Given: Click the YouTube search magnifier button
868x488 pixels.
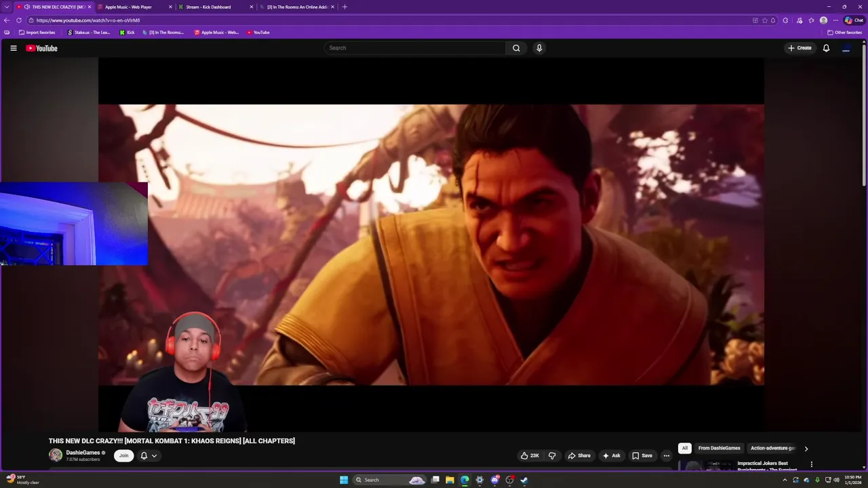Looking at the screenshot, I should [x=516, y=48].
